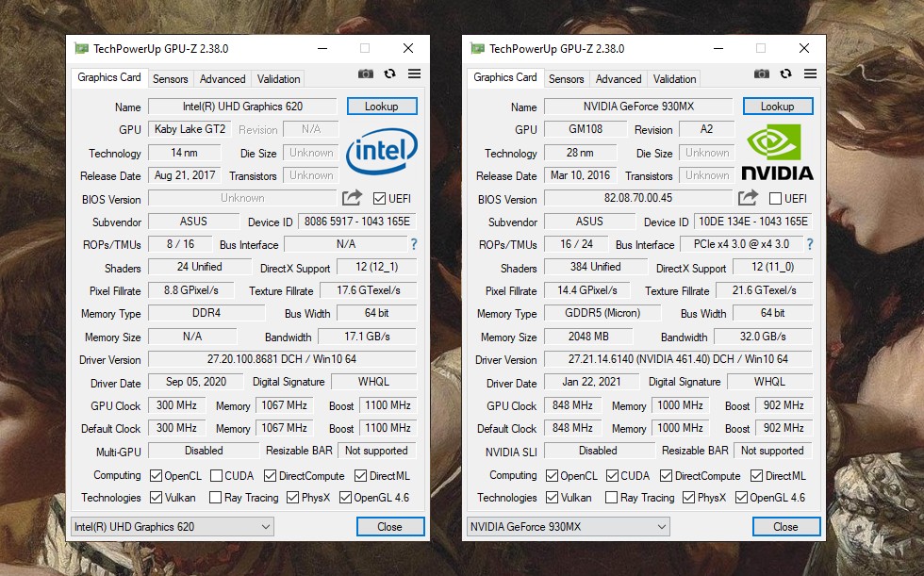Toggle the Ray Tracing checkbox in the NVIDIA window
The width and height of the screenshot is (924, 576).
[611, 498]
